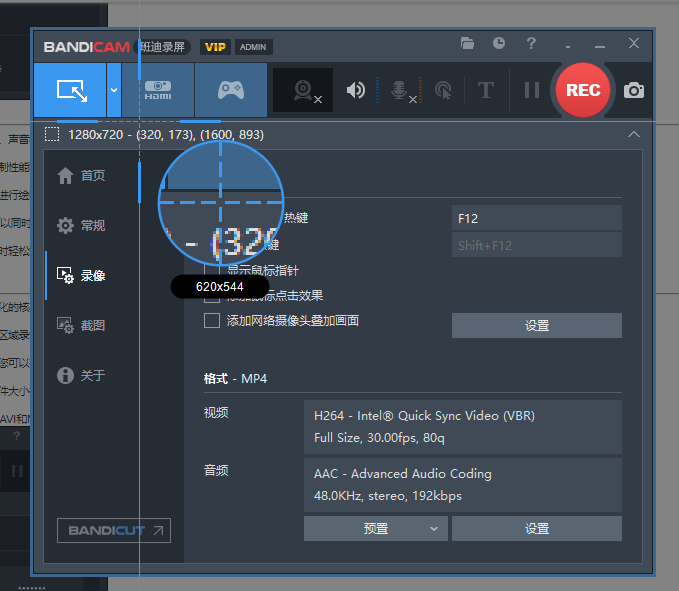679x591 pixels.
Task: Switch to game recording mode
Action: 231,90
